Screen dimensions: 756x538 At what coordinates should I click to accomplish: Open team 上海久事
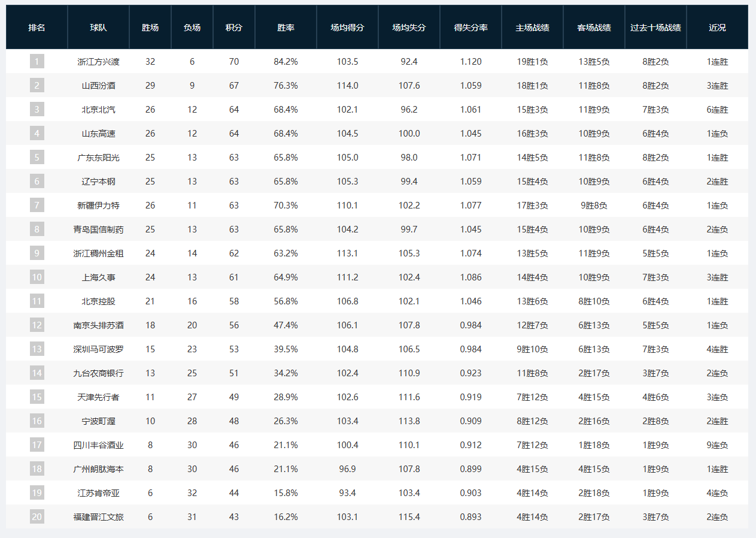coord(98,277)
